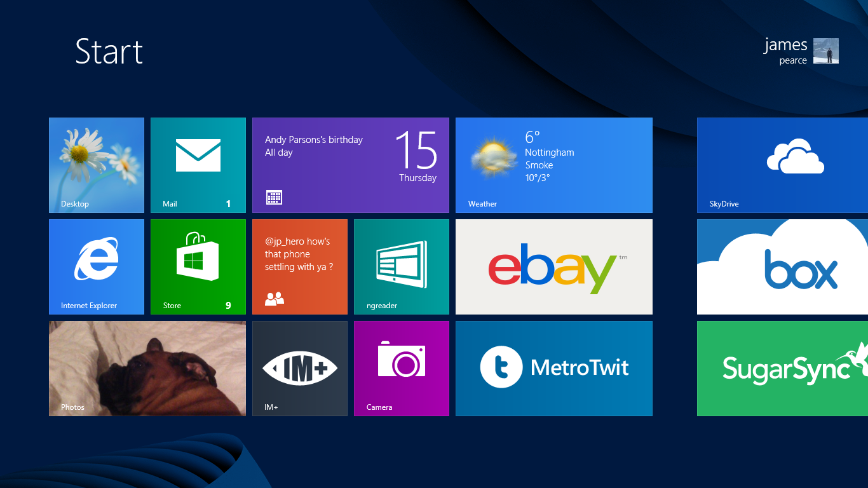868x488 pixels.
Task: Click the Store update count 9
Action: click(x=228, y=306)
